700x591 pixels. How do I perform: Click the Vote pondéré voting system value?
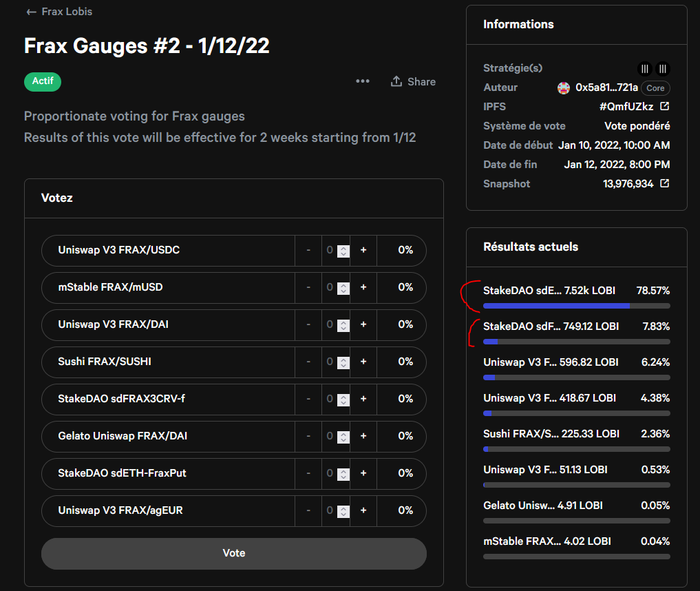[637, 127]
